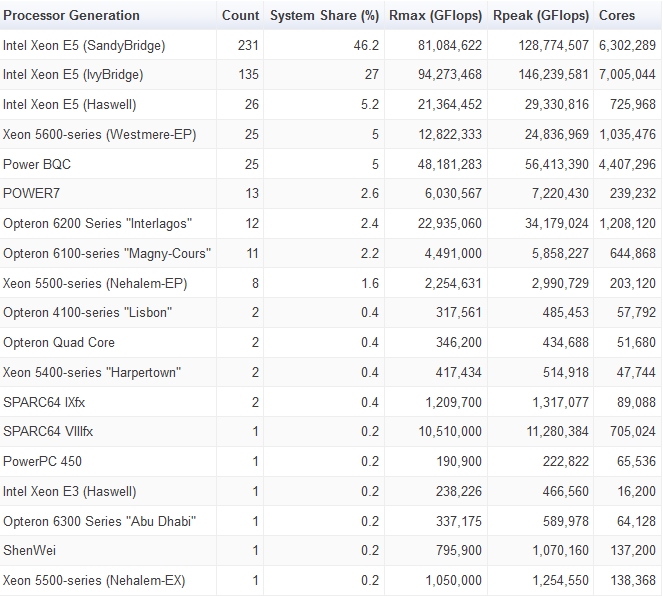Image resolution: width=663 pixels, height=596 pixels.
Task: Click the PowerPC 450 cell
Action: [x=42, y=461]
